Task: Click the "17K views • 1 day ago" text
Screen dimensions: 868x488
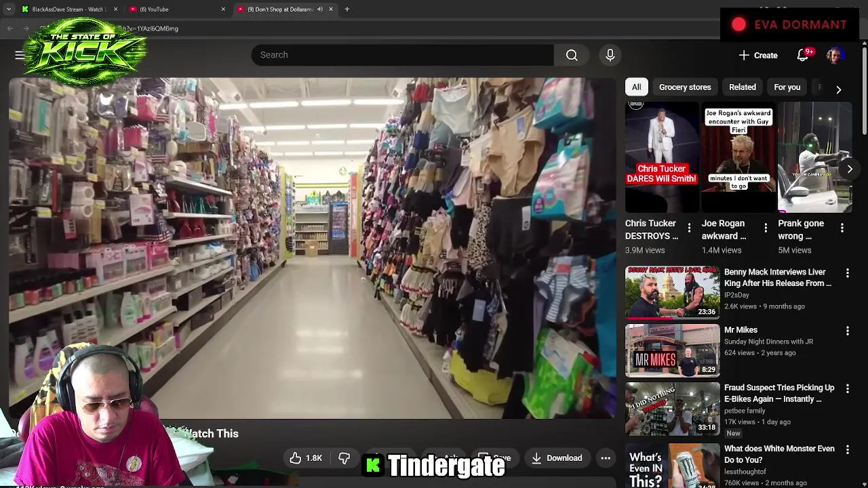Action: (x=757, y=422)
